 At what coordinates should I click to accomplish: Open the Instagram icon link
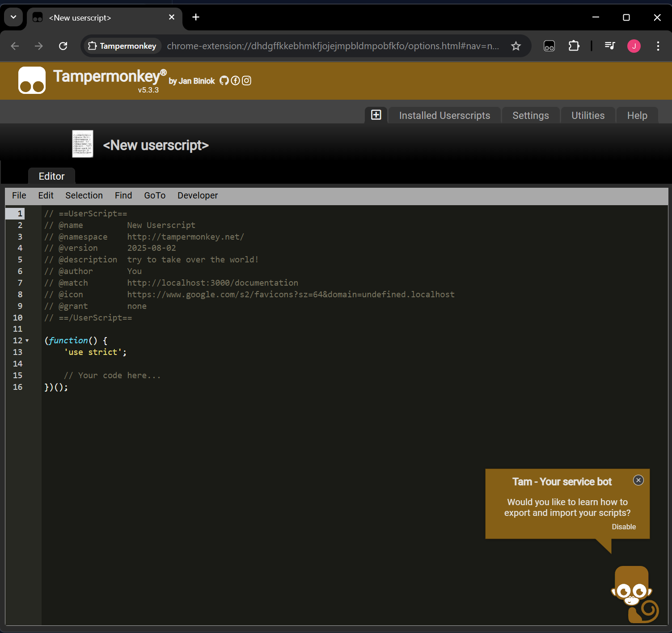pos(246,80)
